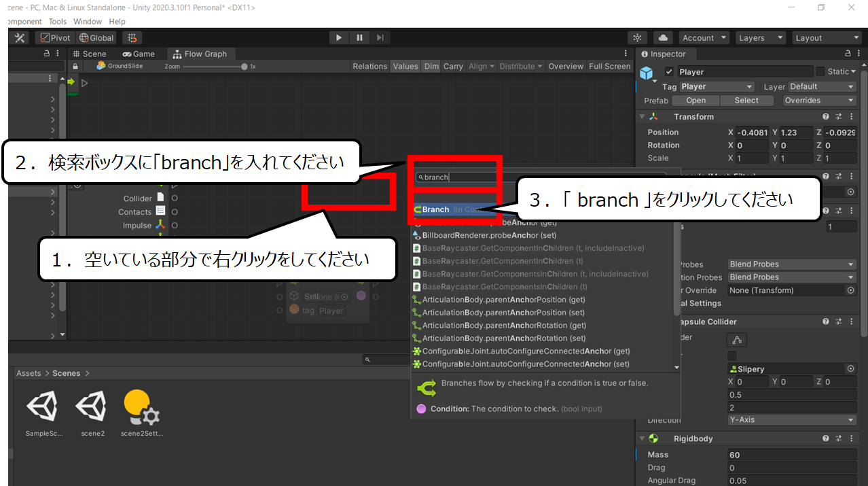
Task: Click the GroundSlide graph breadcrumb icon
Action: [101, 66]
